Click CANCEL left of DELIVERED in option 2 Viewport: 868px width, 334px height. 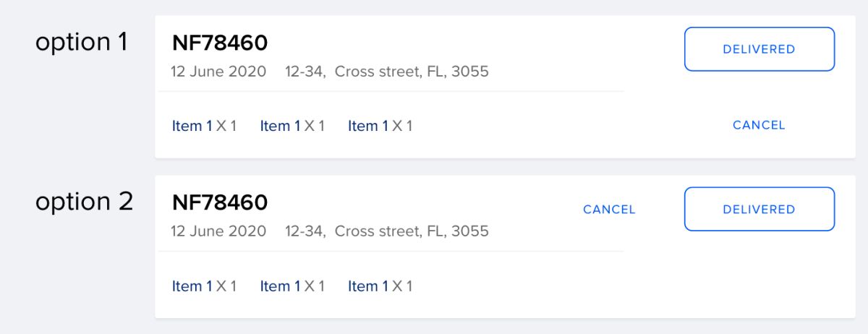click(609, 210)
